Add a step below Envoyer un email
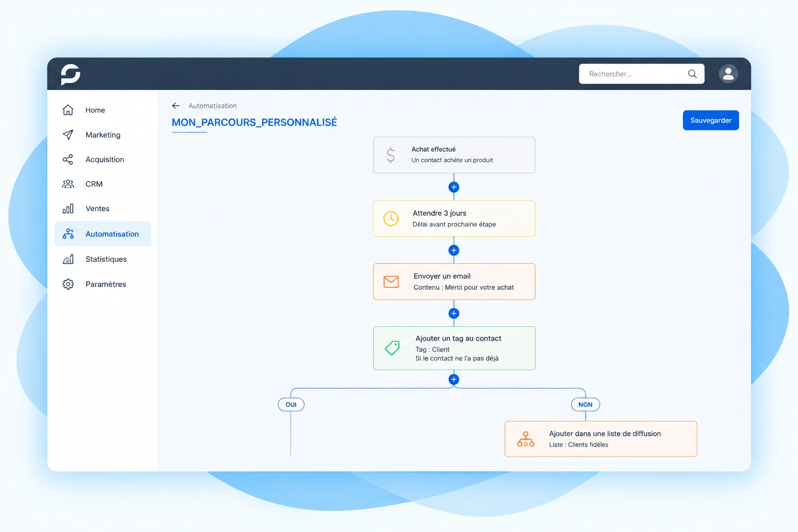Image resolution: width=798 pixels, height=532 pixels. pyautogui.click(x=454, y=313)
